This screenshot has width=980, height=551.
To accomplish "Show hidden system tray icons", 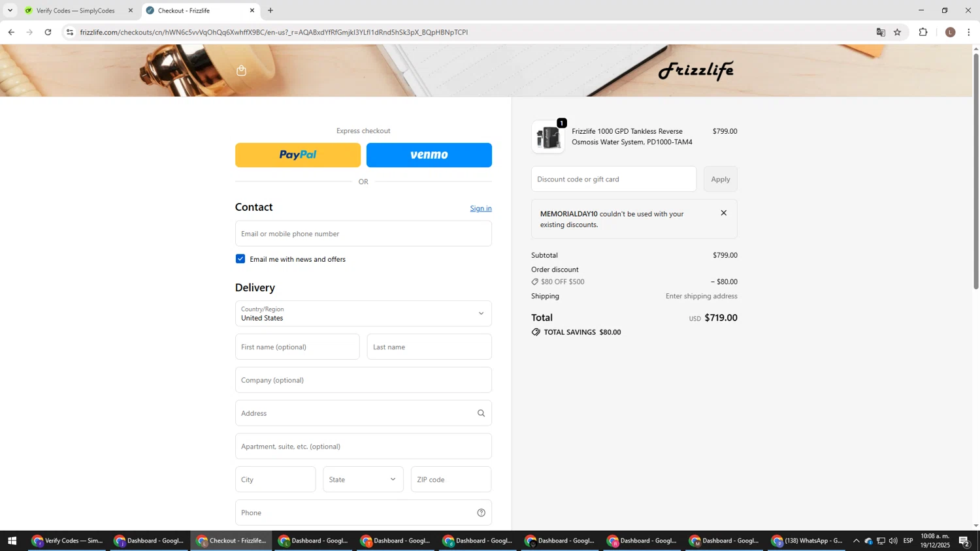I will coord(856,541).
